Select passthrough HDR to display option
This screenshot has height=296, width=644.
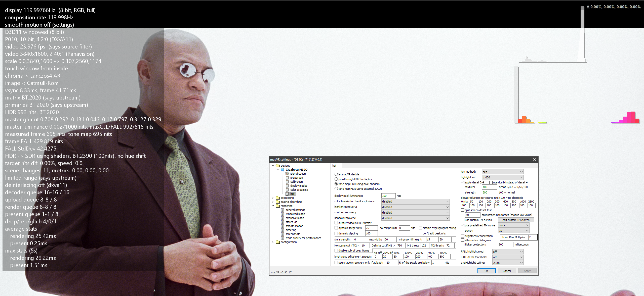coord(336,179)
